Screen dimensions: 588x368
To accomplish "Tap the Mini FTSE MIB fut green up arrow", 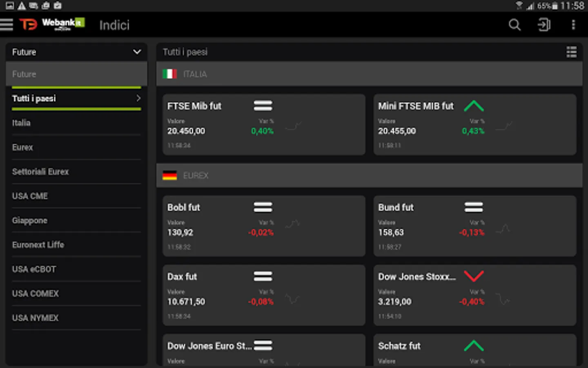I will (474, 106).
